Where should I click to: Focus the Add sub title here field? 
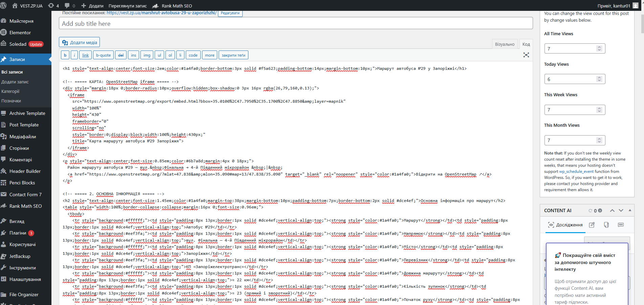click(x=296, y=23)
